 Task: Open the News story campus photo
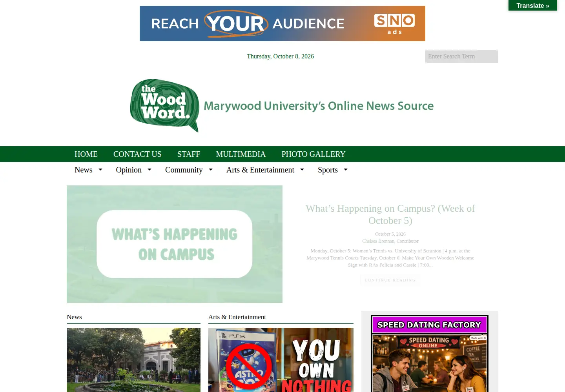[133, 360]
